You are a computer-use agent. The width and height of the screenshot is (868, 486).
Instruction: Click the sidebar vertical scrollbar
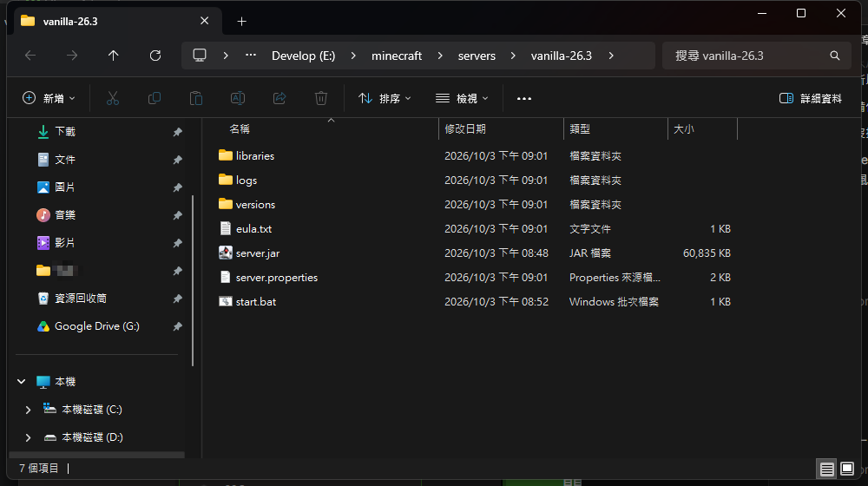click(x=193, y=280)
